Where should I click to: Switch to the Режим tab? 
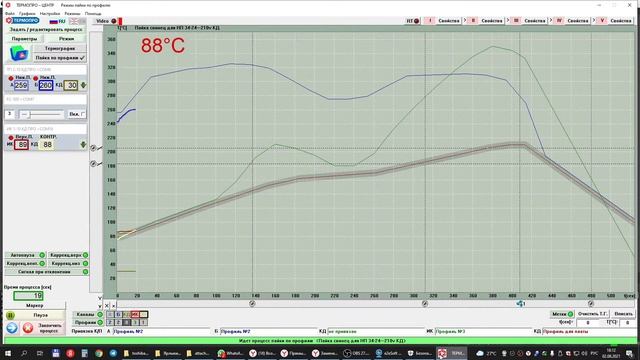tap(66, 39)
